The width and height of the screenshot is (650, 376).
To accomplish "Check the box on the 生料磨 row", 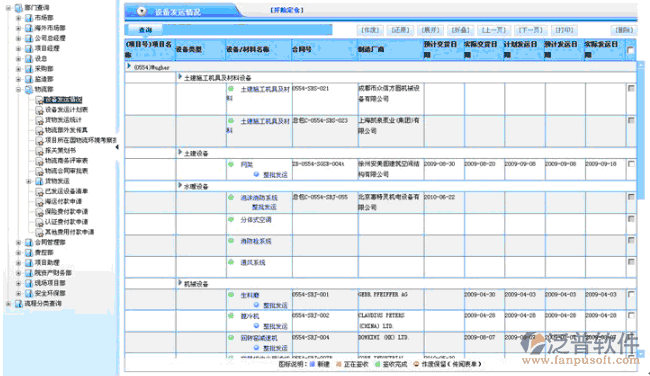I will tap(631, 294).
